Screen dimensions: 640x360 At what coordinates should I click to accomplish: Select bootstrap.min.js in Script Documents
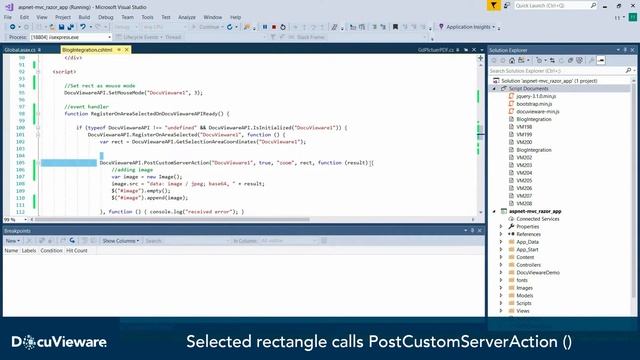click(x=534, y=104)
